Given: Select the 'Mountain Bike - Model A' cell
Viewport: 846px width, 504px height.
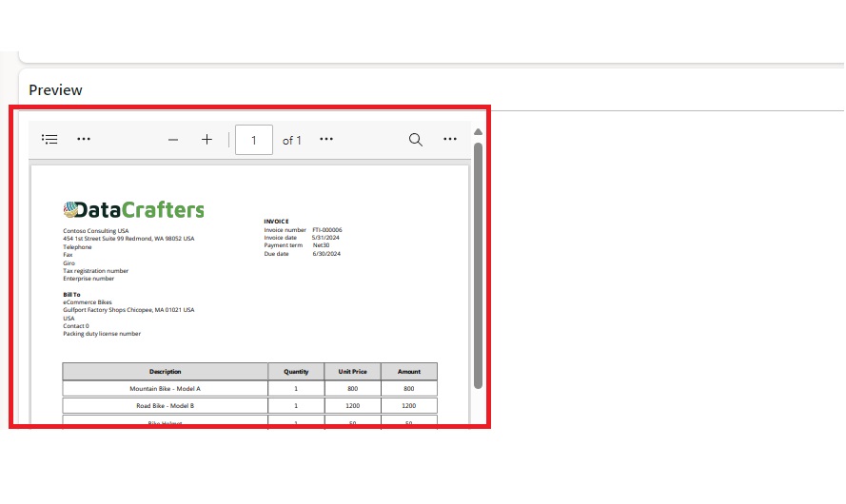Looking at the screenshot, I should click(165, 389).
